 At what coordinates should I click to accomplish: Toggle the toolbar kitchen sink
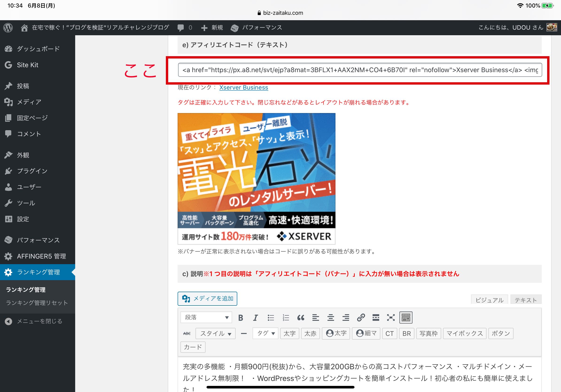[x=406, y=318]
